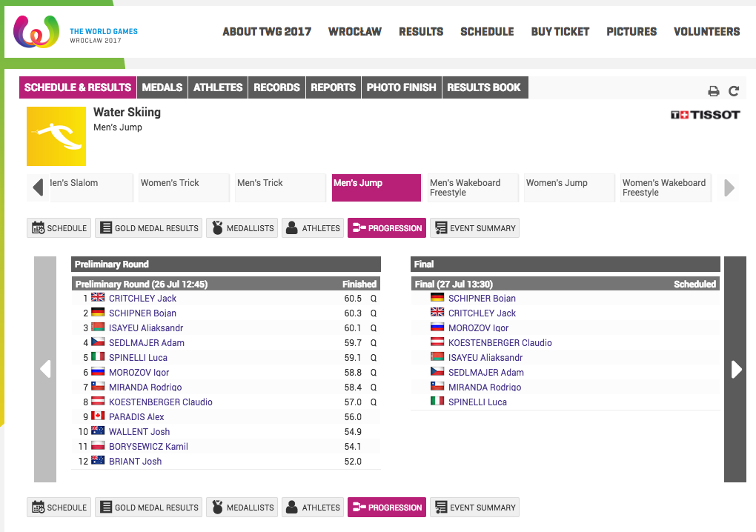Go to previous progression panel arrow
The height and width of the screenshot is (532, 756).
[45, 369]
